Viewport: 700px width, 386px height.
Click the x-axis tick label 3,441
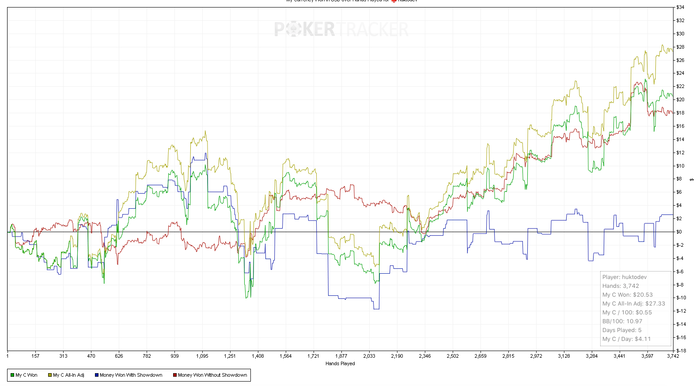point(620,356)
